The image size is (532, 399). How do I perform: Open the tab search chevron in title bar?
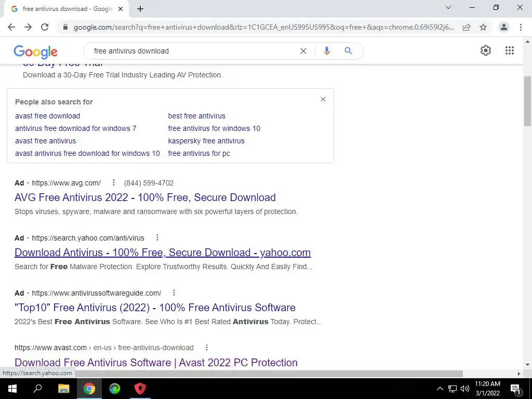(448, 7)
